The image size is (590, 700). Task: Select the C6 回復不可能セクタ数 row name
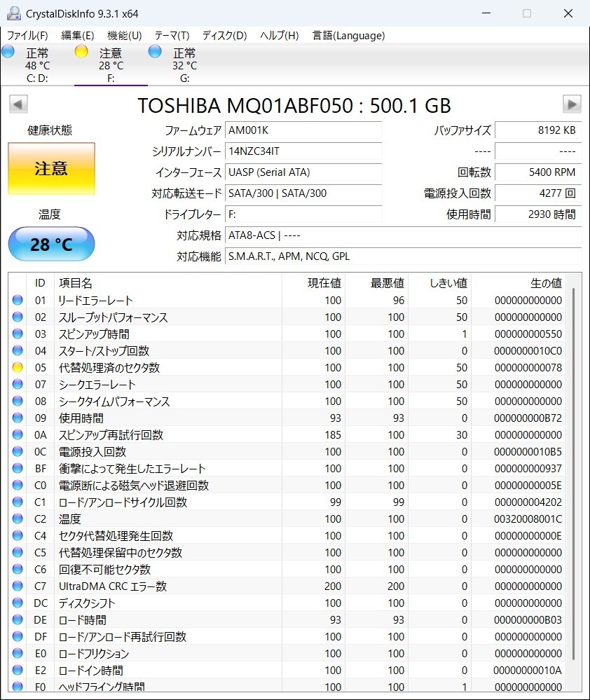104,569
